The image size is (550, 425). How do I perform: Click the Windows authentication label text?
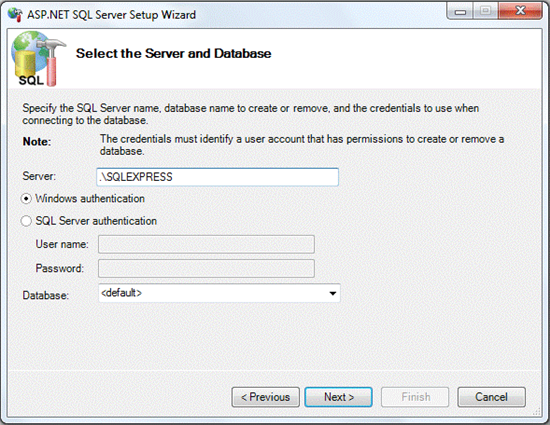pyautogui.click(x=90, y=198)
